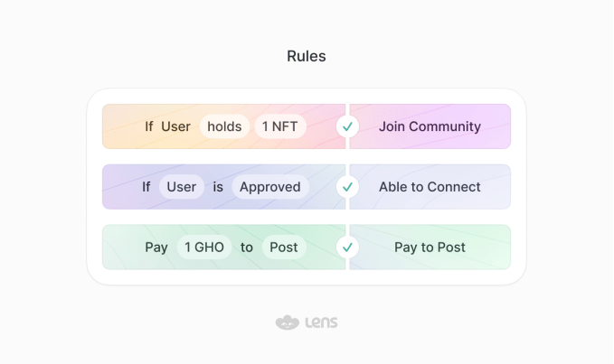This screenshot has width=614, height=364.
Task: Click the Pay to Post result
Action: (430, 247)
